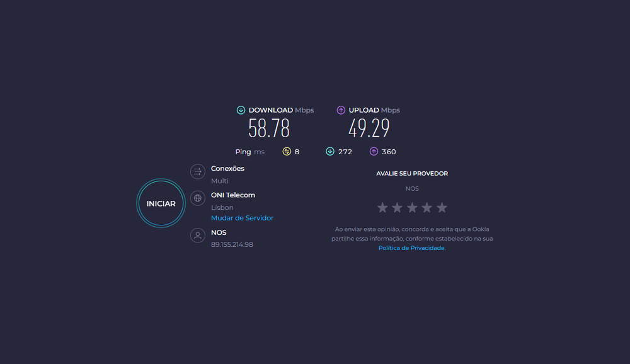Click the 49.29 upload speed result
Viewport: 630px width, 364px height.
[x=369, y=128]
